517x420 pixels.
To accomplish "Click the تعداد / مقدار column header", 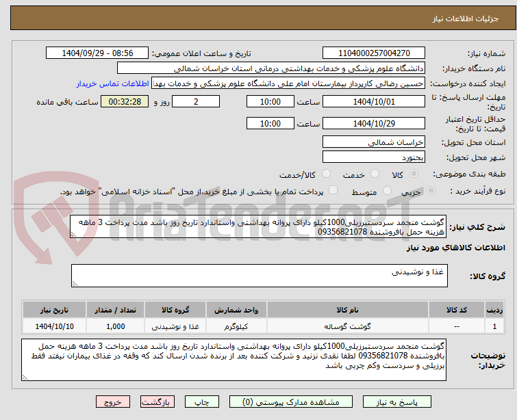I will click(x=116, y=310).
